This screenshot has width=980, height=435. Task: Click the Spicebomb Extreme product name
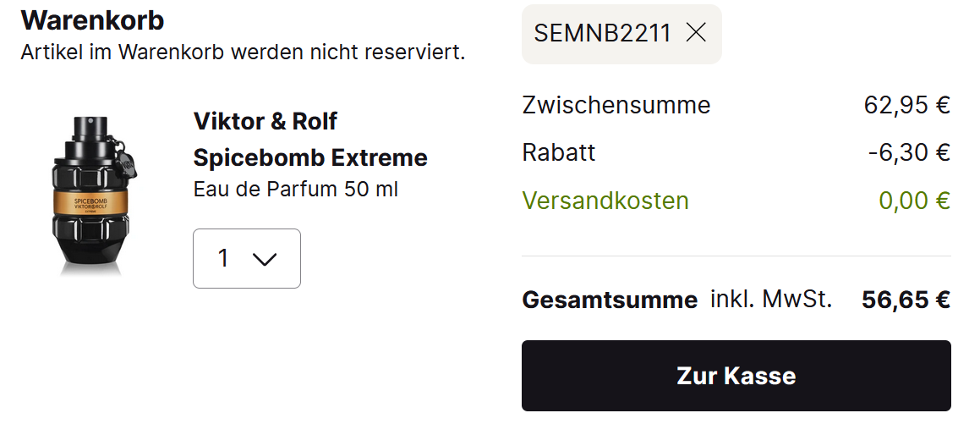click(310, 157)
